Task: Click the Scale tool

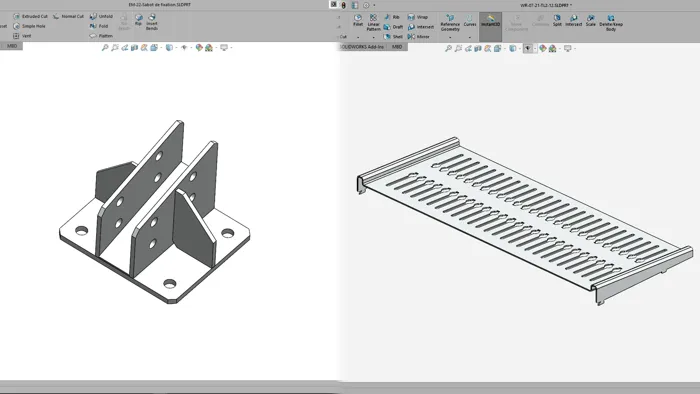Action: [x=591, y=21]
